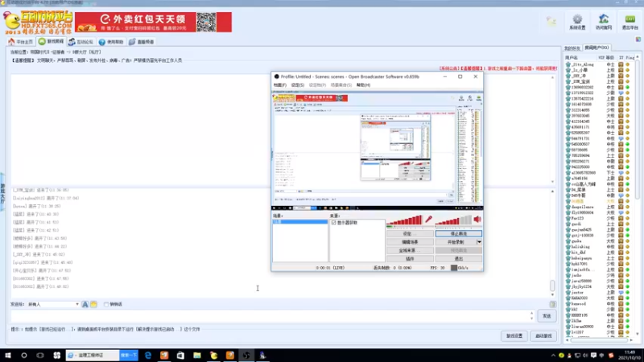Open OBS Profiles menu (设定档)

pyautogui.click(x=317, y=85)
